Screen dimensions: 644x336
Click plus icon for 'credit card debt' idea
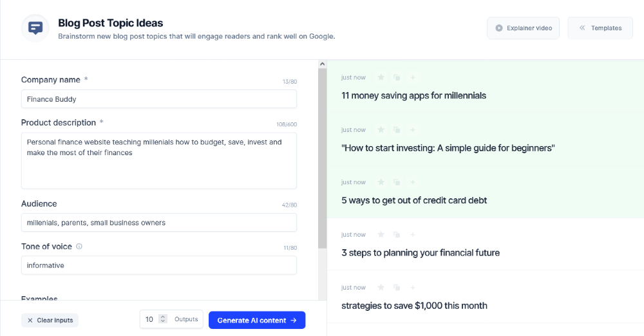(413, 182)
